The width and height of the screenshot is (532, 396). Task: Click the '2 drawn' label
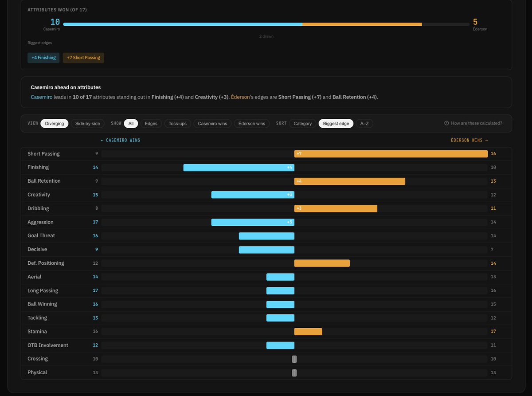pos(266,36)
